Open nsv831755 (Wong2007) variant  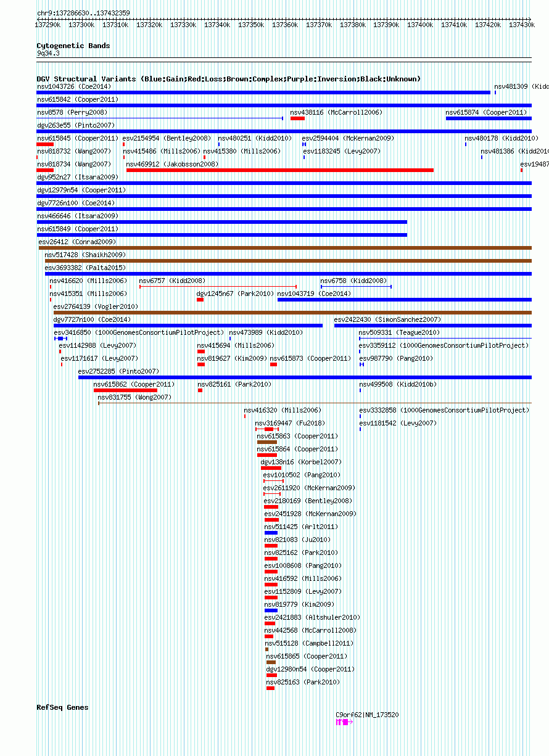pyautogui.click(x=134, y=397)
